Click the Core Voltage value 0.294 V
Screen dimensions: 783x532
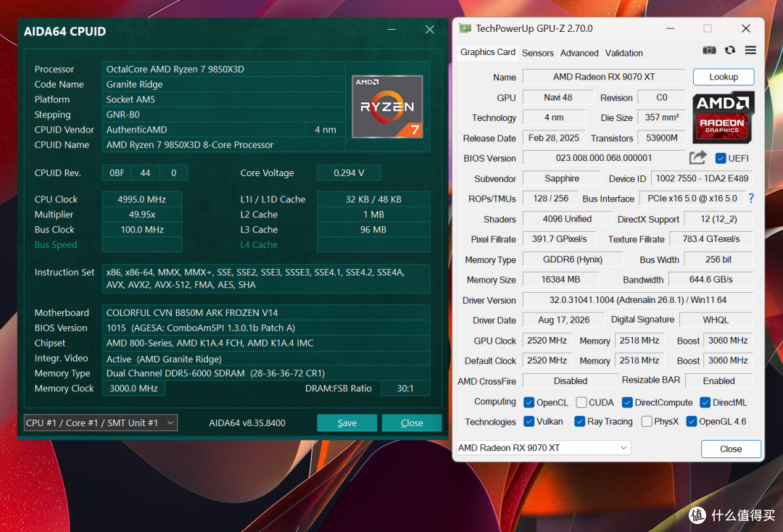tap(349, 173)
